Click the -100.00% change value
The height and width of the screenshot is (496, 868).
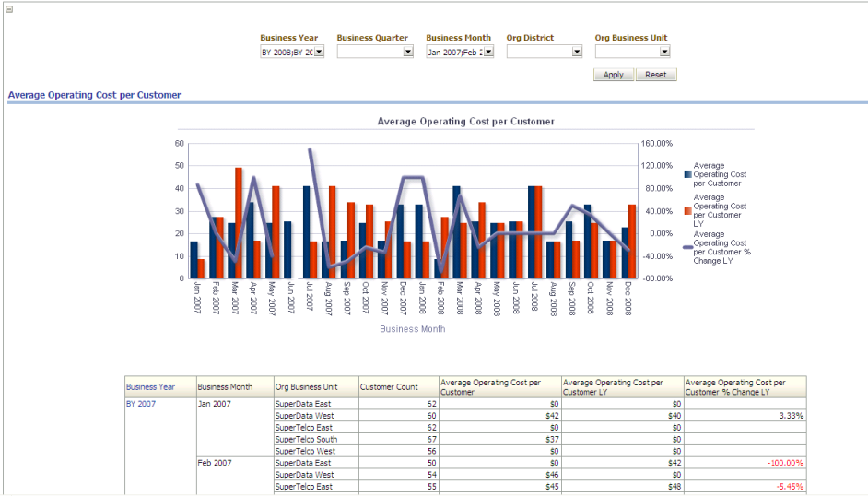785,463
